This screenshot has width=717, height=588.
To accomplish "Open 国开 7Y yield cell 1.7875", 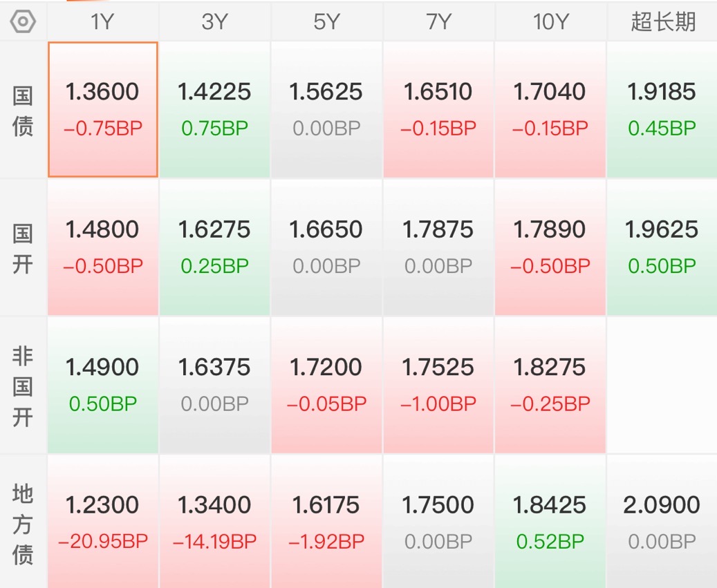I will [x=438, y=247].
